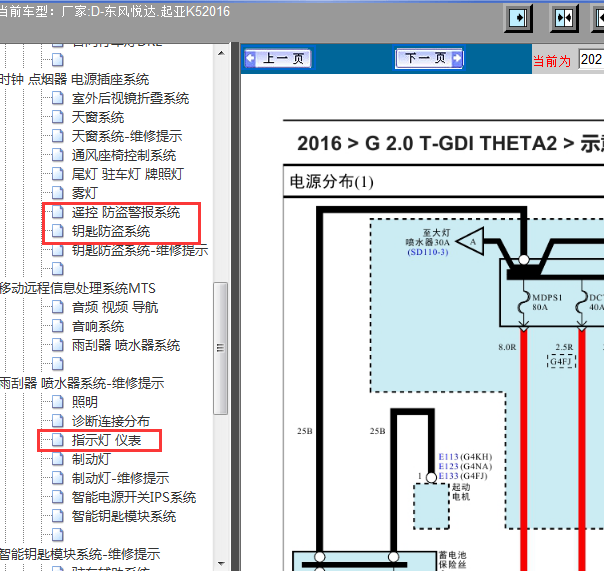
Task: Click the tree scrollbar down arrow
Action: point(221,564)
